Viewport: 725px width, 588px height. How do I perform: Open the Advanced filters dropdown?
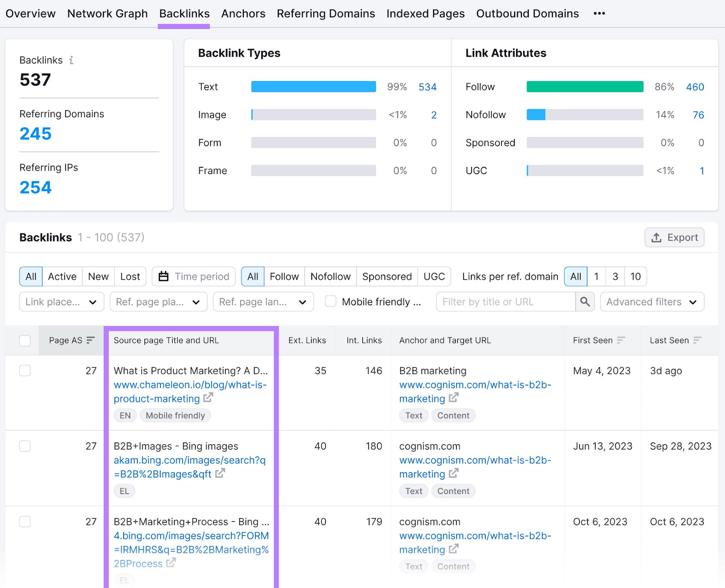[652, 302]
